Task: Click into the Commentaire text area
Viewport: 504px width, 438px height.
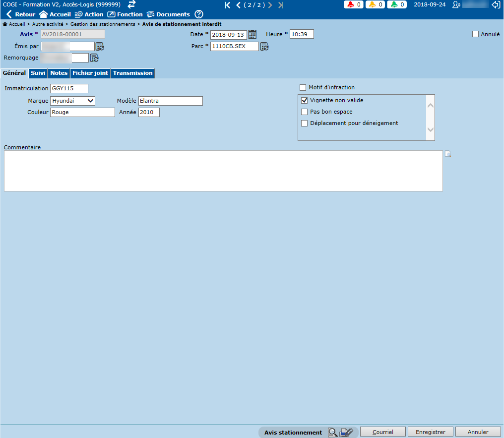Action: (x=223, y=171)
